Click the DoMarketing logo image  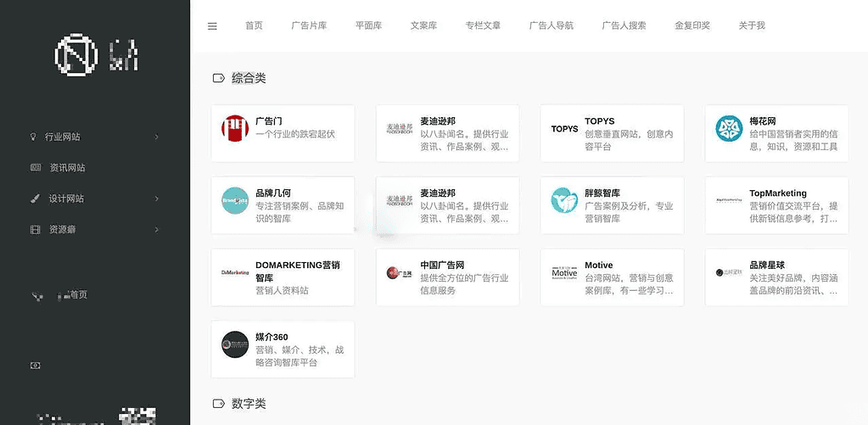[235, 272]
